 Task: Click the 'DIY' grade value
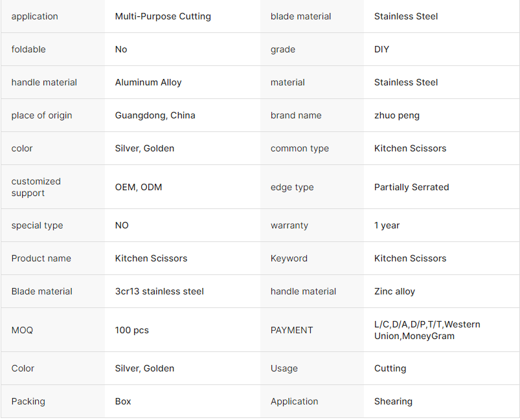(x=381, y=49)
